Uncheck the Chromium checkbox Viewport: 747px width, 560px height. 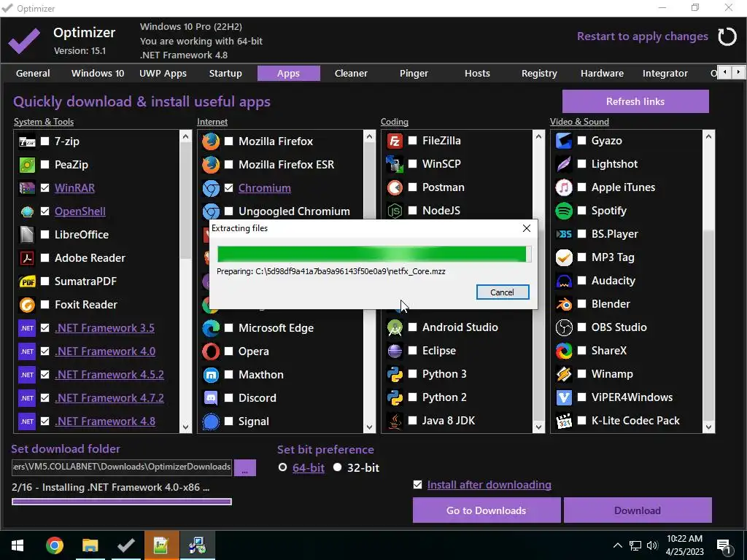(228, 188)
